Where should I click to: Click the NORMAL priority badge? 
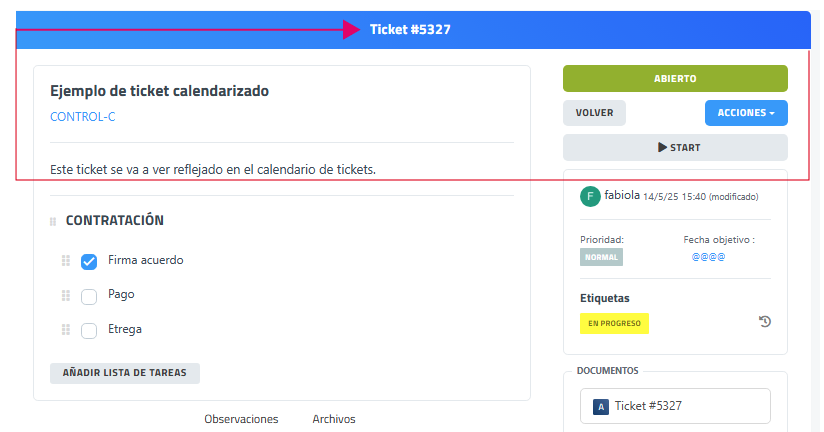601,257
